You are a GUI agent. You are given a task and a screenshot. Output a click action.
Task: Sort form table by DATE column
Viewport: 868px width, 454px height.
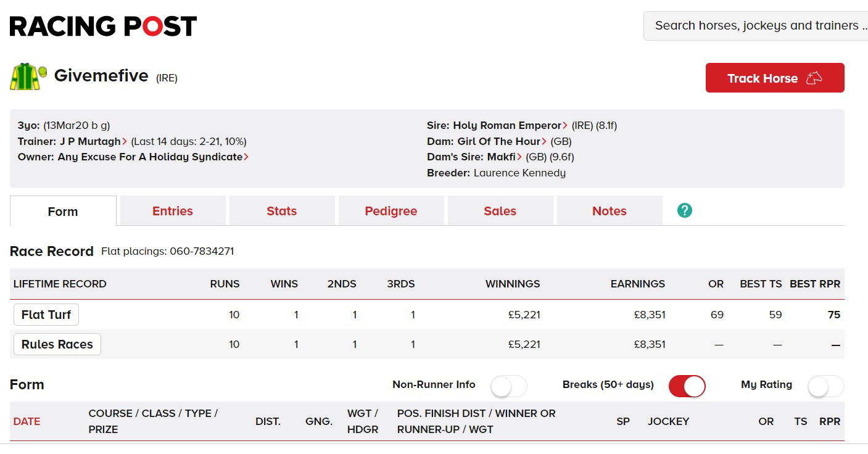pos(27,421)
